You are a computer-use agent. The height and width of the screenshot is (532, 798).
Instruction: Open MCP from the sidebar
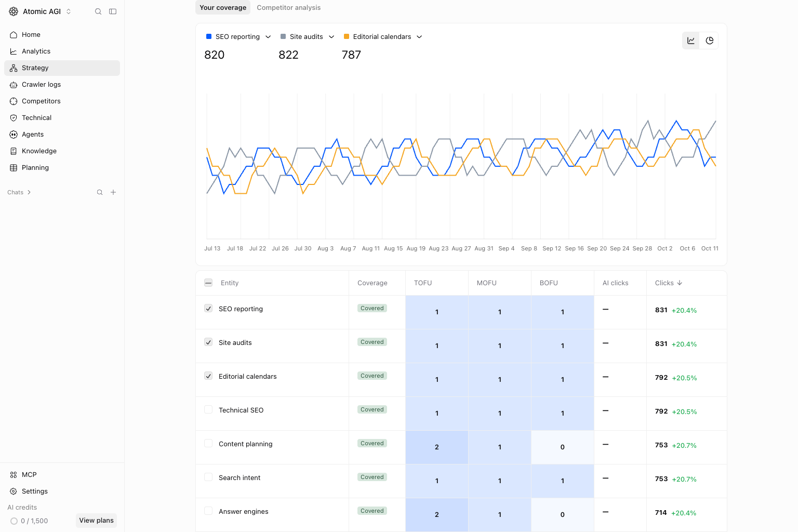pyautogui.click(x=62, y=475)
